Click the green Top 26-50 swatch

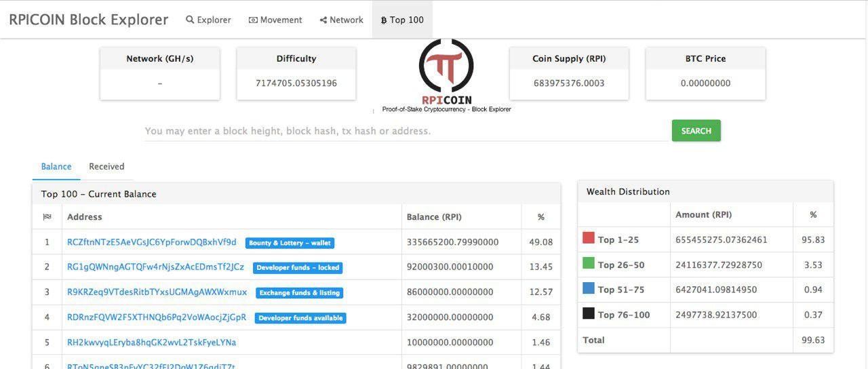click(x=589, y=263)
